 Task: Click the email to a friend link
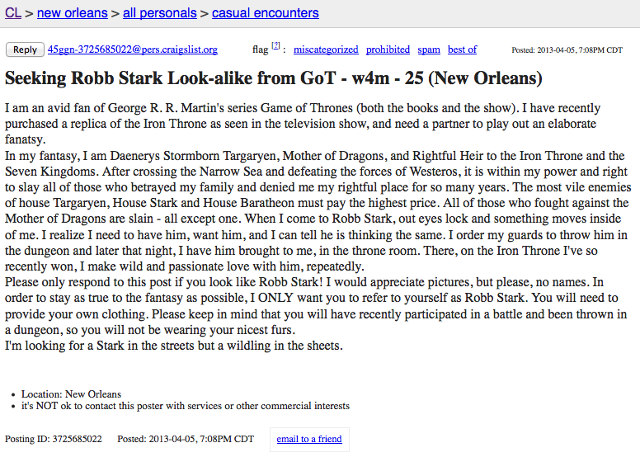coord(308,439)
